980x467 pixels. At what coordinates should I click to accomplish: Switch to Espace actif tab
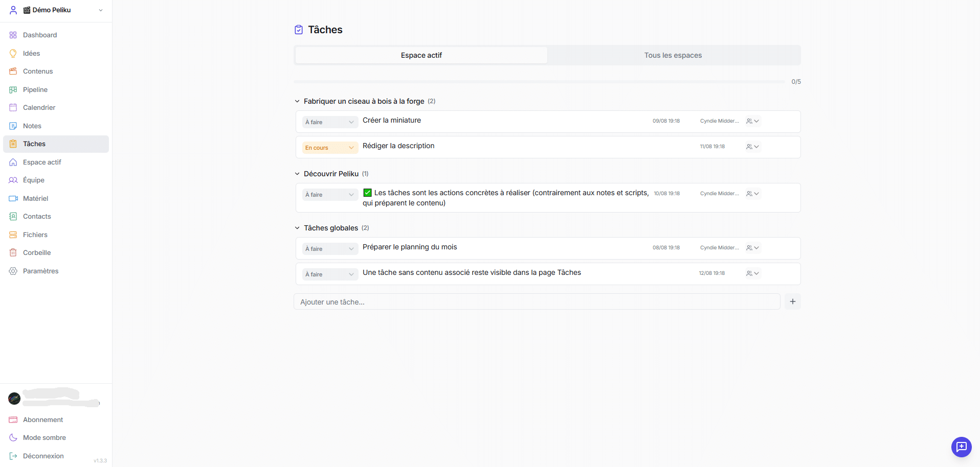(421, 55)
